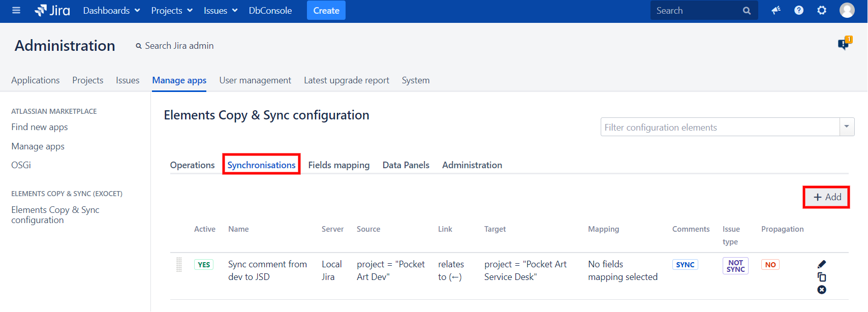Click the source 'project = "Pocket Art Dev"'

[x=391, y=271]
